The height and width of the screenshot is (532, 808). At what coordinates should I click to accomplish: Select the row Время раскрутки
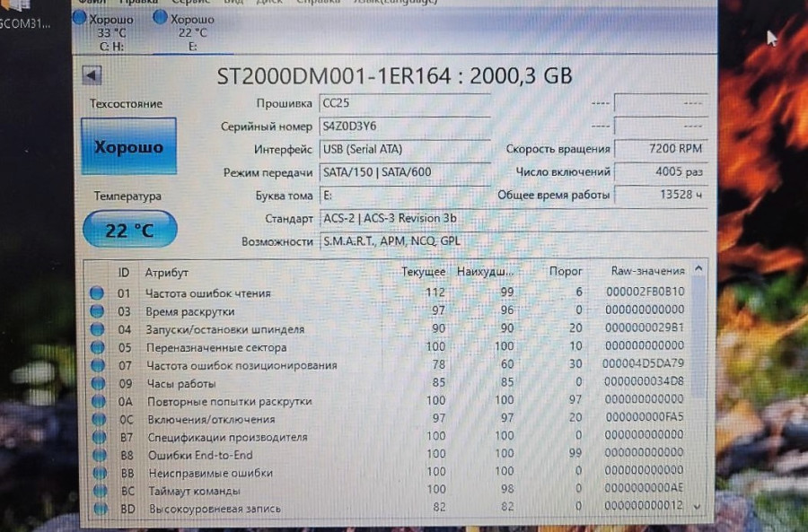(388, 310)
